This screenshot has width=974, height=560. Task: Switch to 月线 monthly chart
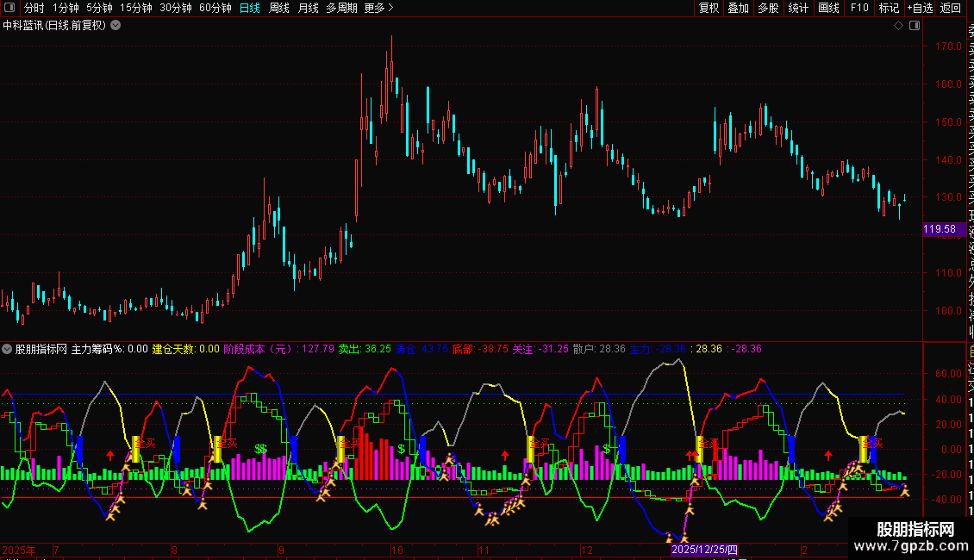[308, 8]
